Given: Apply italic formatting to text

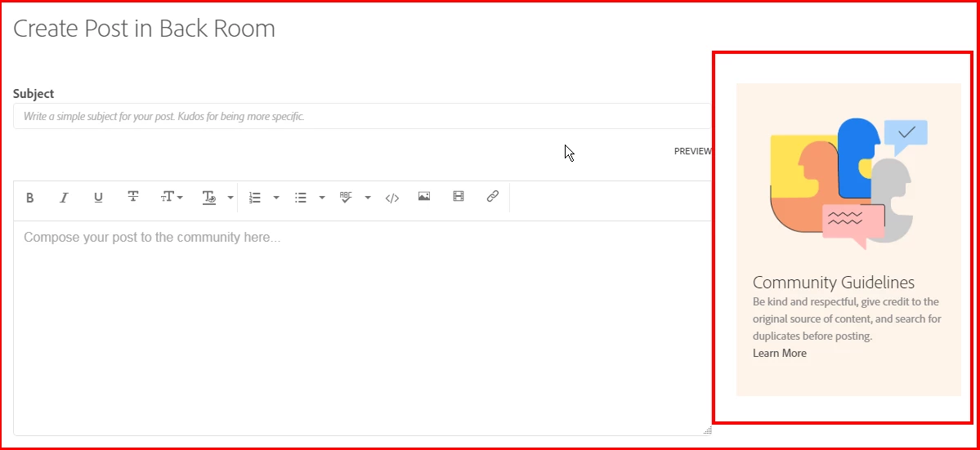Looking at the screenshot, I should click(x=64, y=198).
